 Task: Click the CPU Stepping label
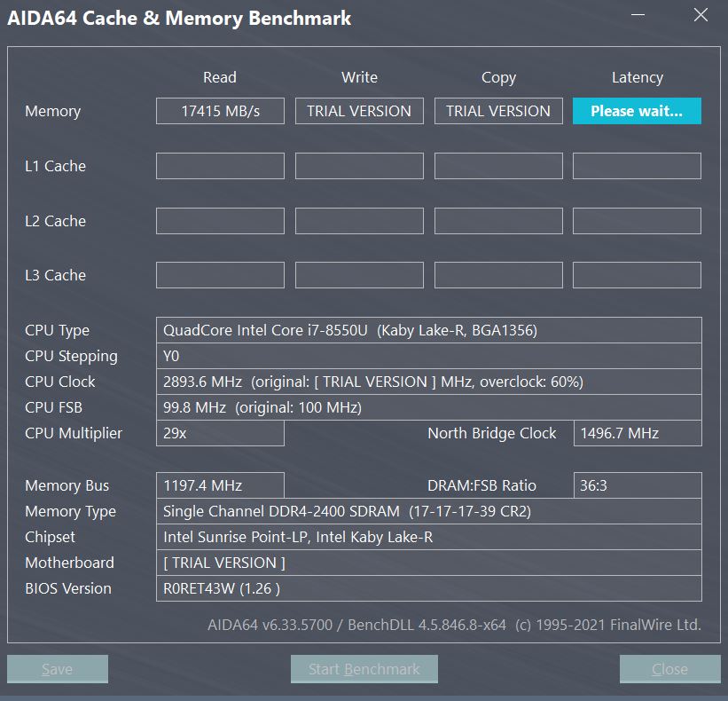pos(72,357)
